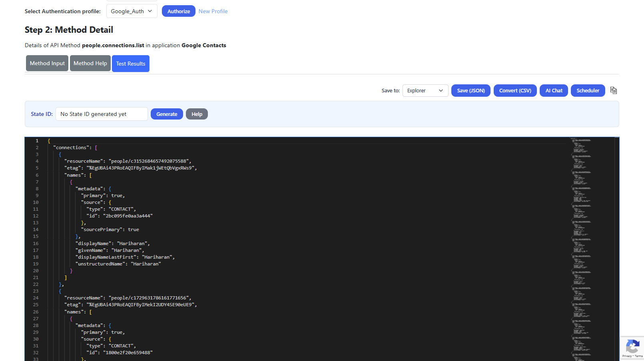
Task: Click resourceName value people/c3152684657492075588
Action: click(x=149, y=161)
